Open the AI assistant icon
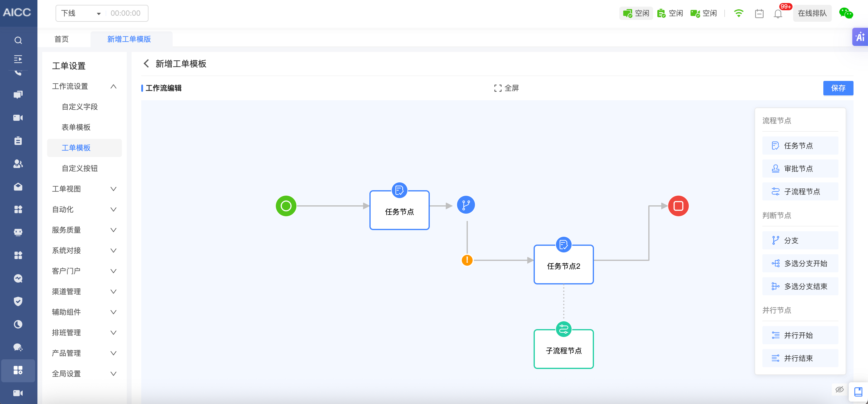 (x=860, y=37)
